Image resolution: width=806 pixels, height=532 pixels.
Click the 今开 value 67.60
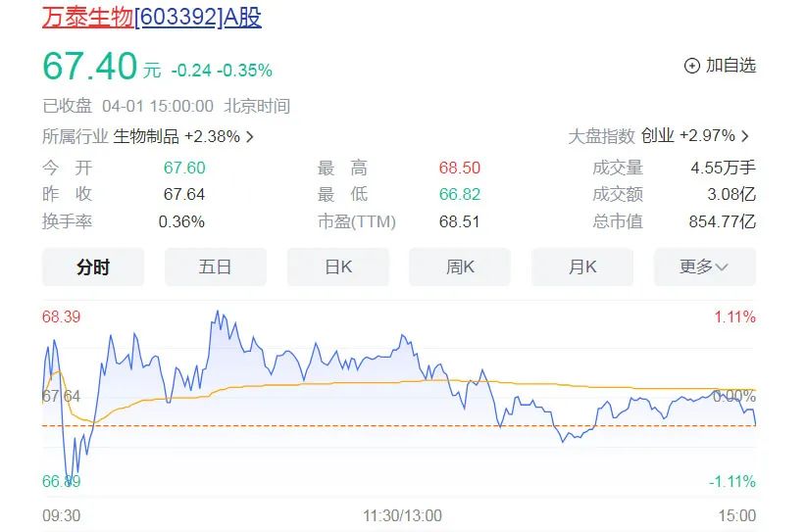tap(184, 168)
